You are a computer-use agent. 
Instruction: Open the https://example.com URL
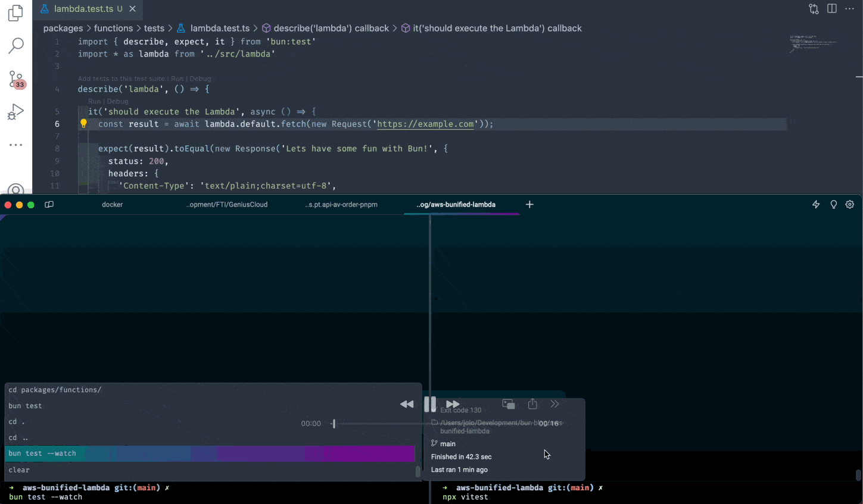pos(425,124)
